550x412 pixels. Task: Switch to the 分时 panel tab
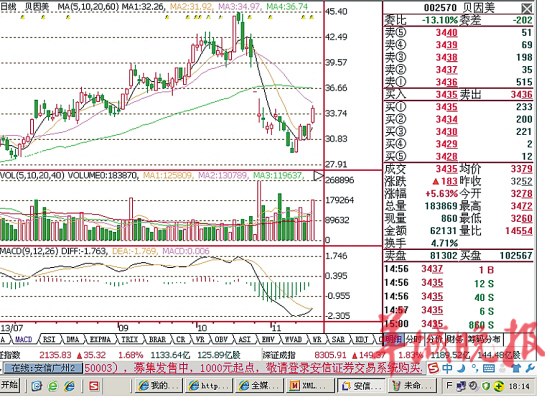pos(414,339)
